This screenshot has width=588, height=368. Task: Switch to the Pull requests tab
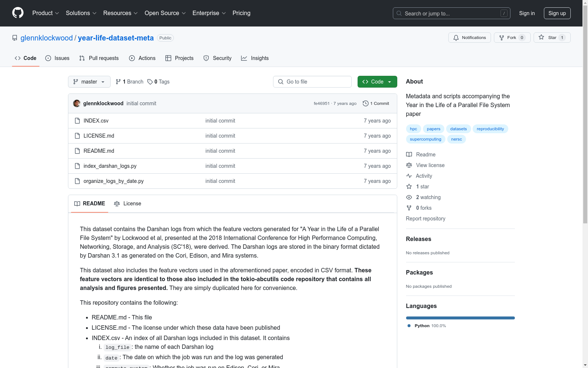(99, 58)
